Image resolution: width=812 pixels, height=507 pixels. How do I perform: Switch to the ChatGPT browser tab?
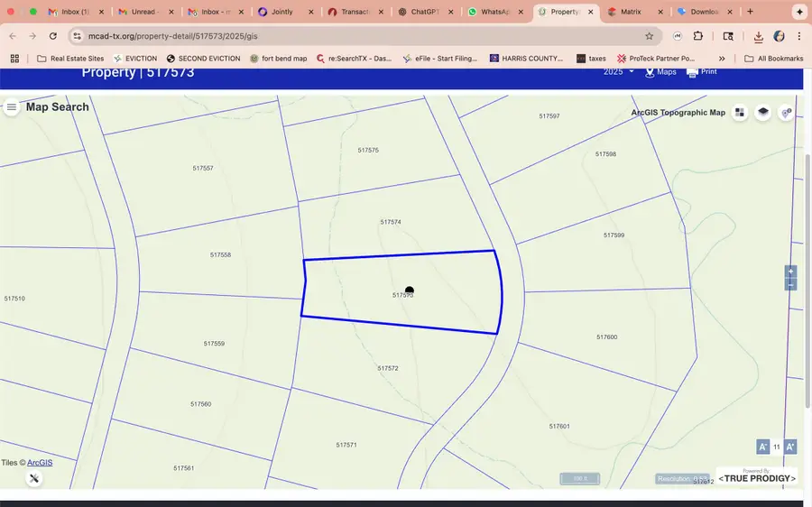click(x=424, y=12)
